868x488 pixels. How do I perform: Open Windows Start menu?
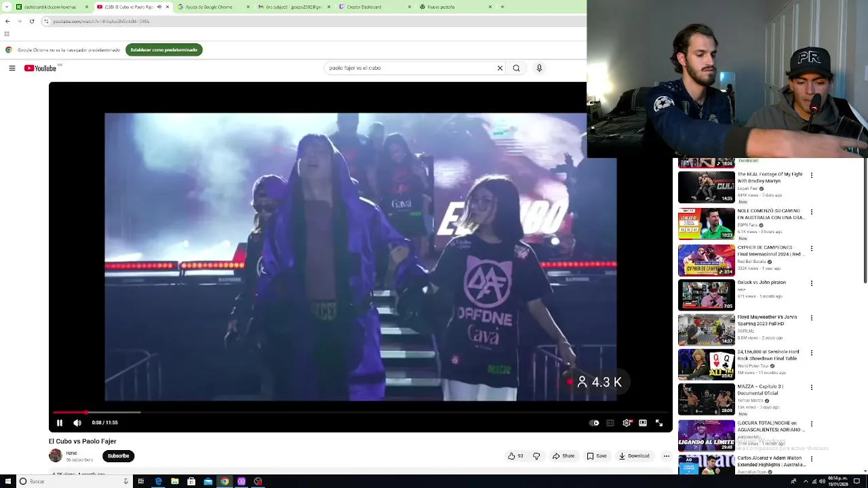pos(7,481)
